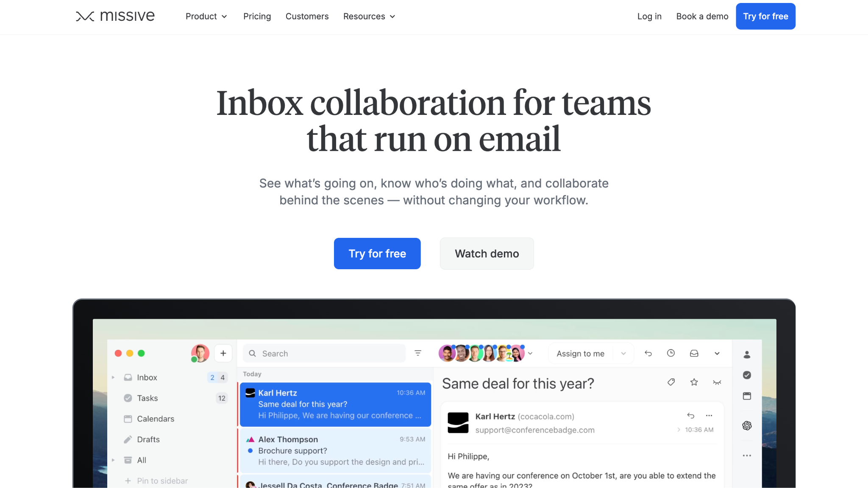
Task: Click the Missive logo
Action: [115, 16]
